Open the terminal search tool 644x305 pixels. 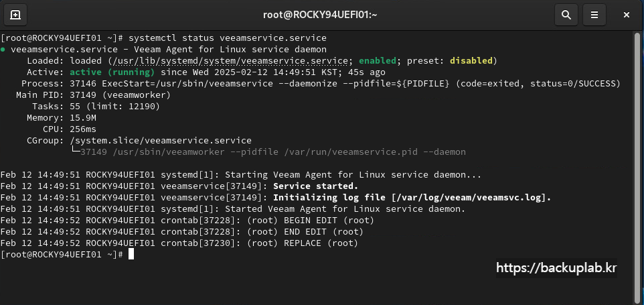pos(566,15)
